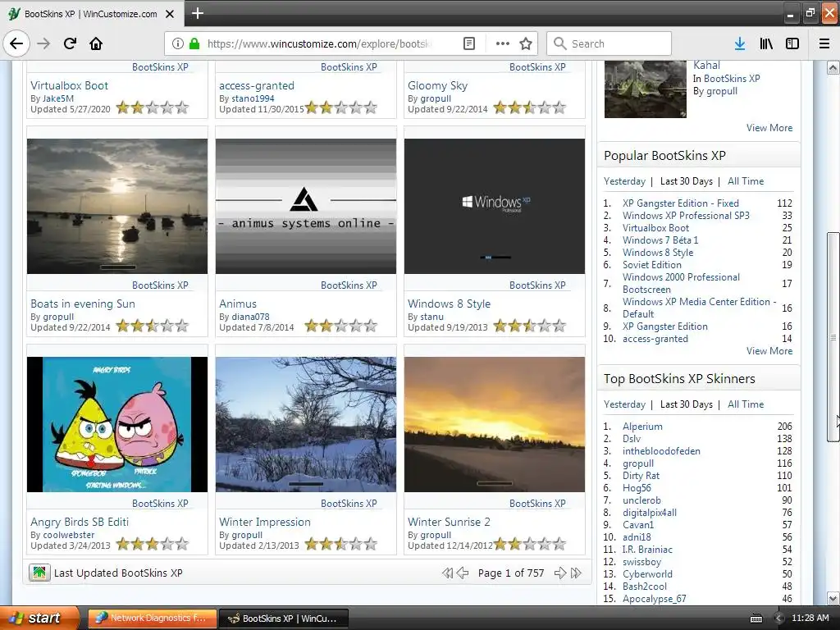Screen dimensions: 840x630
Task: Focus the browser Search field
Action: coord(609,43)
